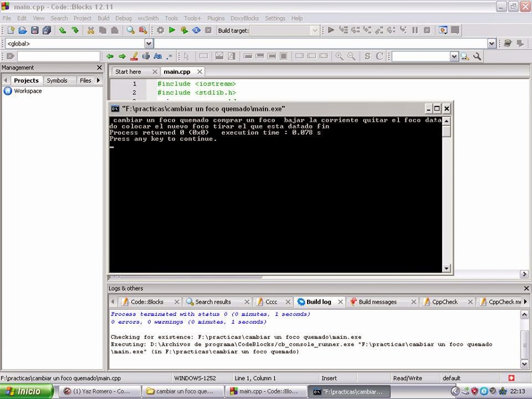Open the Replace icon on the toolbar
532x399 pixels.
coord(143,30)
